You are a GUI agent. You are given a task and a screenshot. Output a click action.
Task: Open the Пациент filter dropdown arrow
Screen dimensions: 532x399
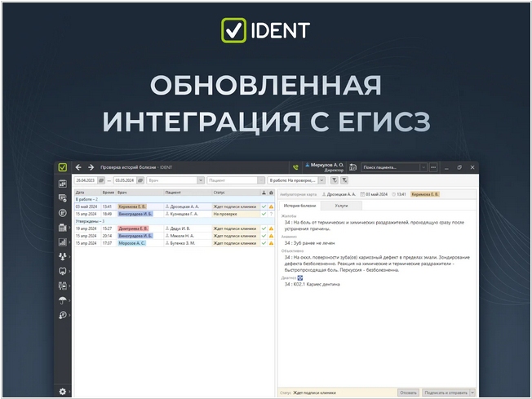coord(261,180)
